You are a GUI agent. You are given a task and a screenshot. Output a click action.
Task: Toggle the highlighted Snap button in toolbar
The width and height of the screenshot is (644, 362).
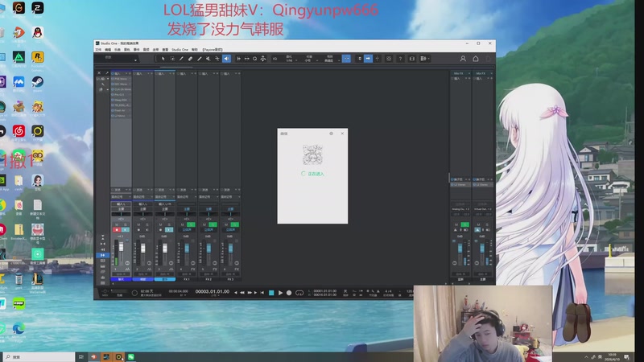click(346, 59)
